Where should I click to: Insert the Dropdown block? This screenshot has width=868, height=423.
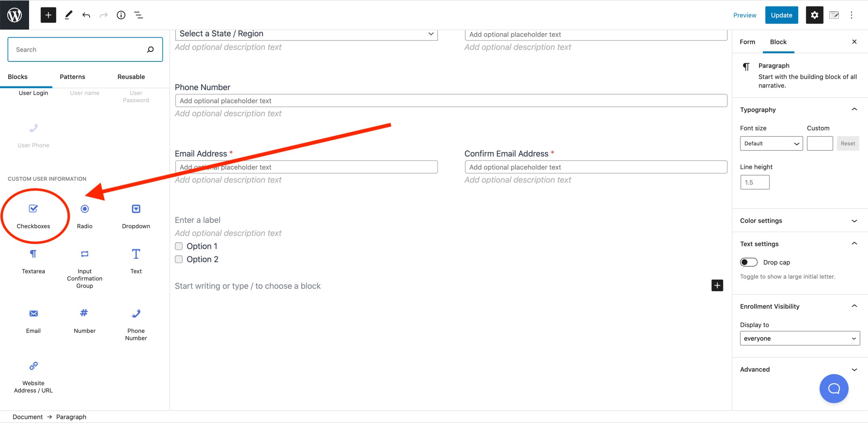(x=136, y=217)
